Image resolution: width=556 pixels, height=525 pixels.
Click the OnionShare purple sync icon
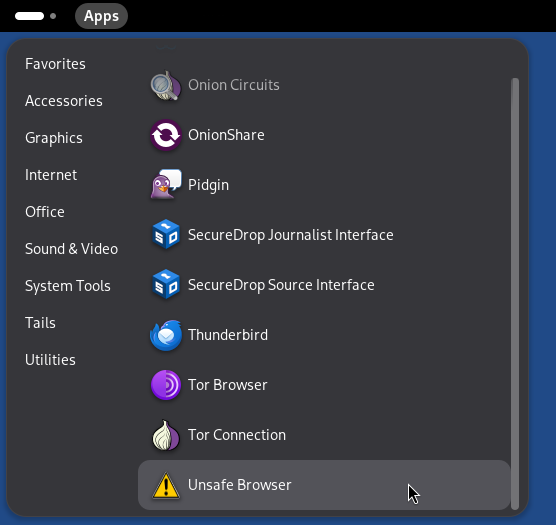pos(166,135)
